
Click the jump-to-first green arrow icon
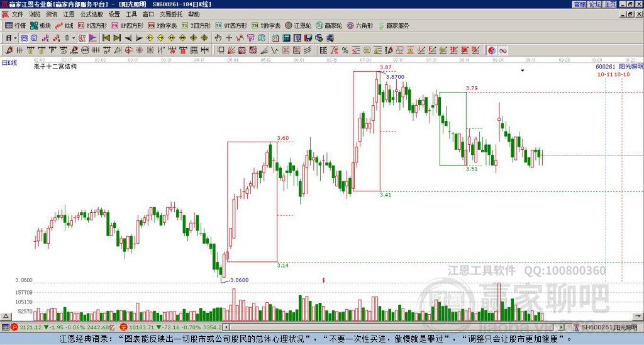pyautogui.click(x=106, y=38)
